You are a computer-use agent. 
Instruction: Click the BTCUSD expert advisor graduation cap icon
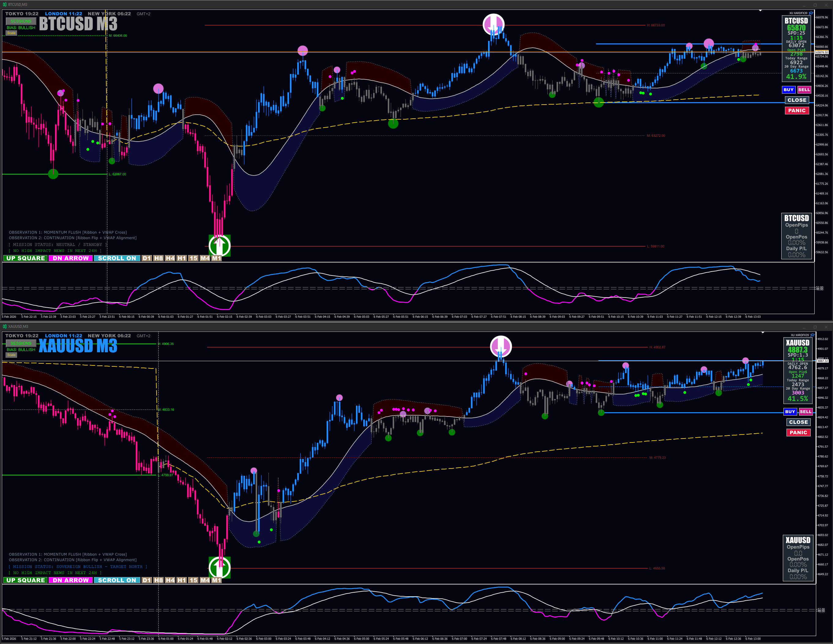coord(811,13)
